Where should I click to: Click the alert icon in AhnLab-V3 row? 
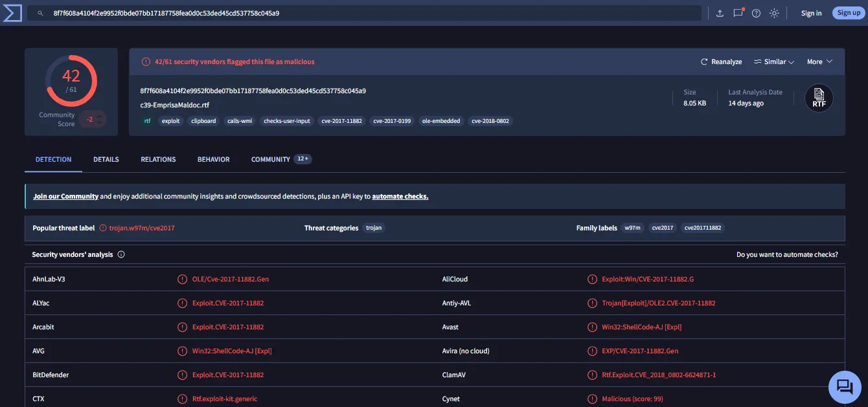point(183,280)
